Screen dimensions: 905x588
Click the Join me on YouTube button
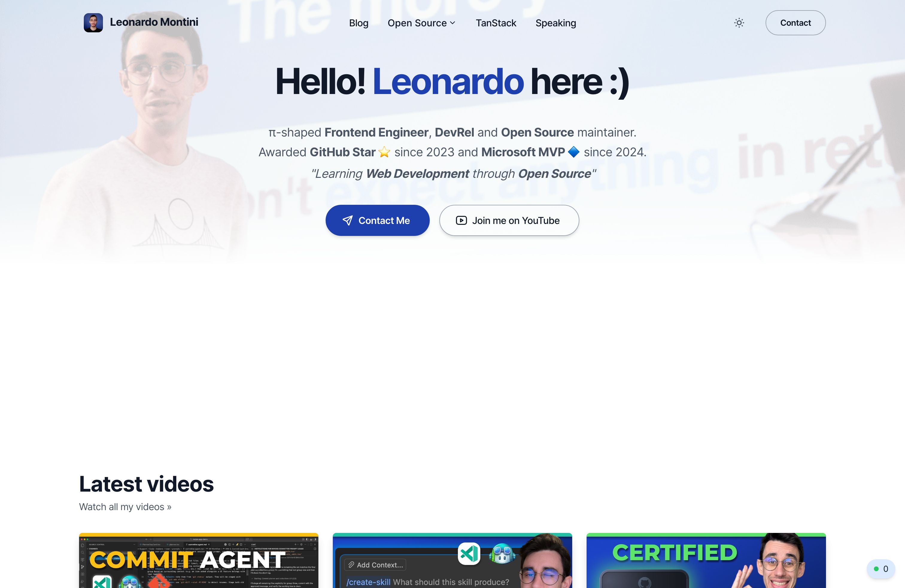point(509,220)
